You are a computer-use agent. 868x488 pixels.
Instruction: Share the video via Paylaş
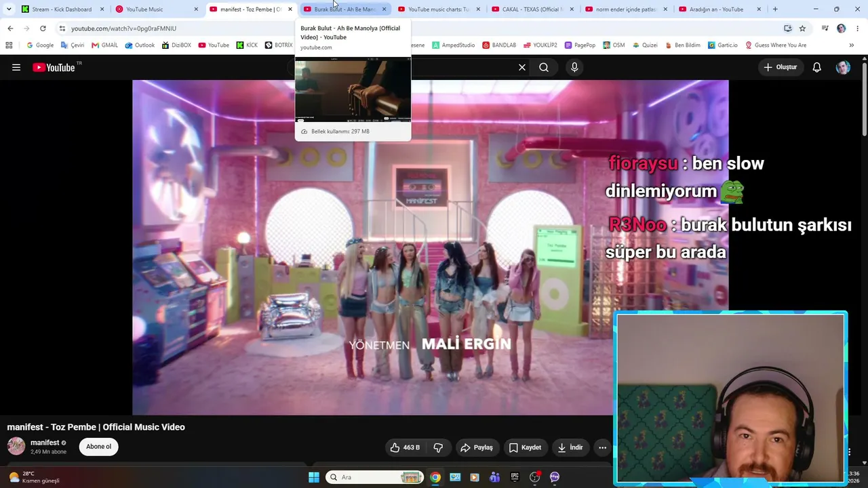[x=477, y=447]
